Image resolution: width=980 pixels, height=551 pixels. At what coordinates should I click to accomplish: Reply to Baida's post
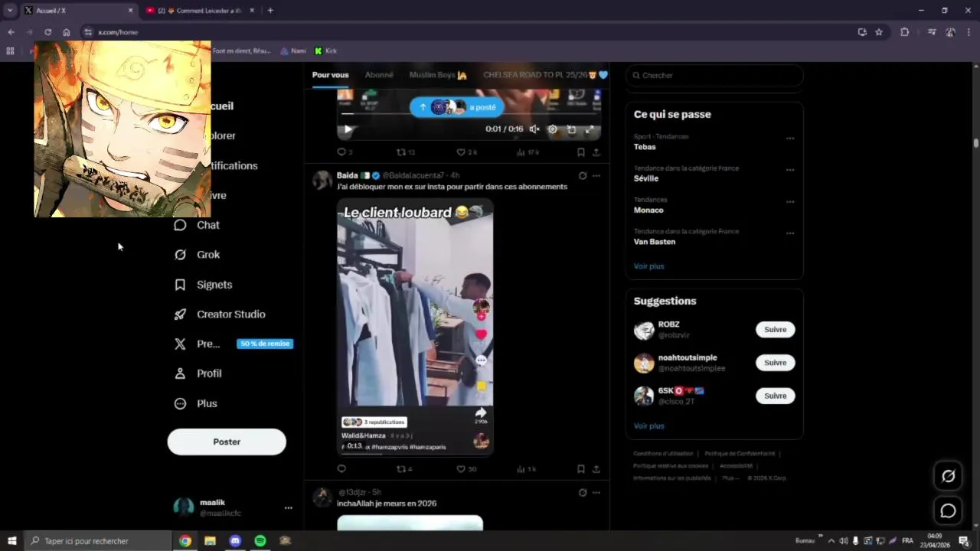click(x=341, y=469)
